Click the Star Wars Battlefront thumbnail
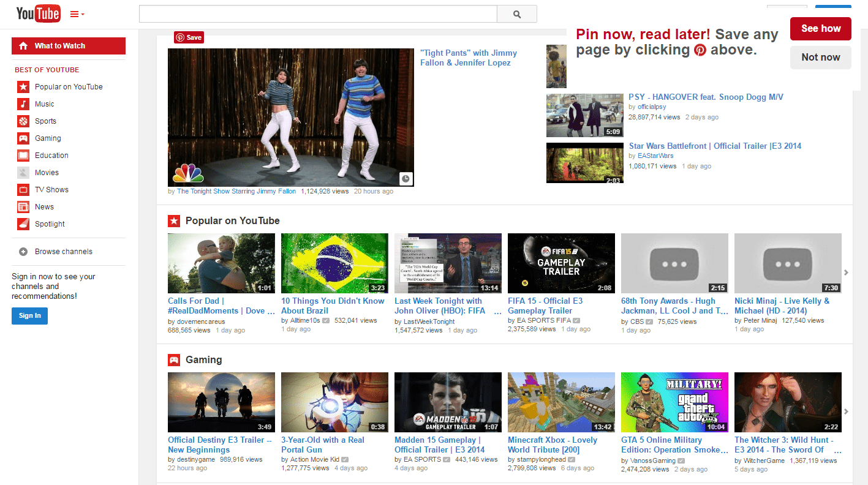The height and width of the screenshot is (485, 868). [x=584, y=163]
